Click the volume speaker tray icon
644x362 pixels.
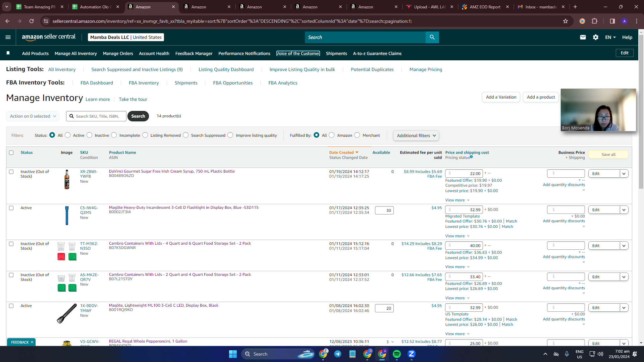point(600,354)
